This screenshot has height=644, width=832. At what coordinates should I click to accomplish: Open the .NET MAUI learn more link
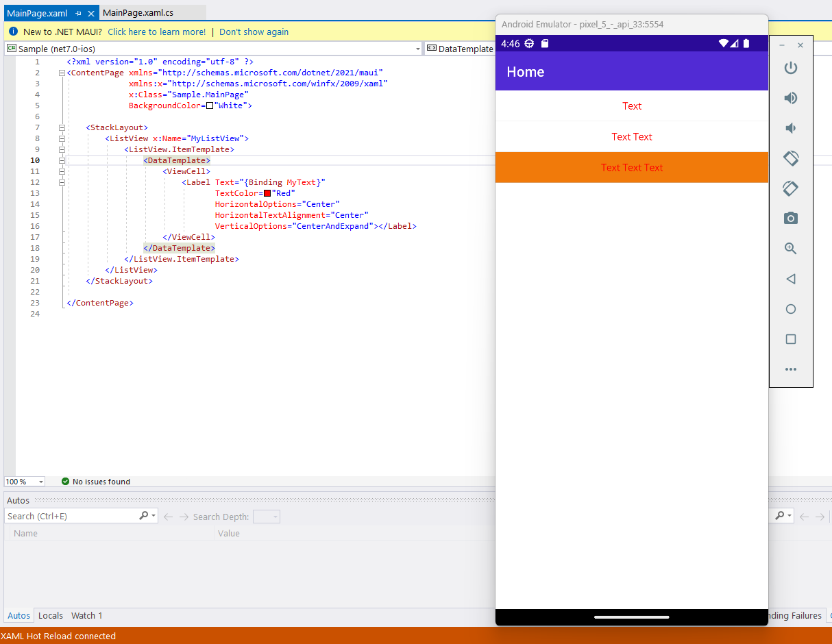(156, 32)
